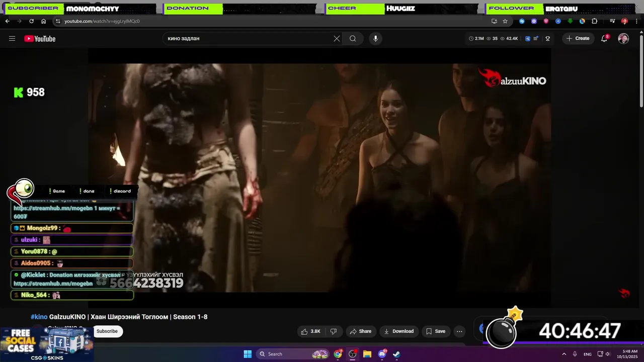Open the Extensions puzzle piece menu

594,21
